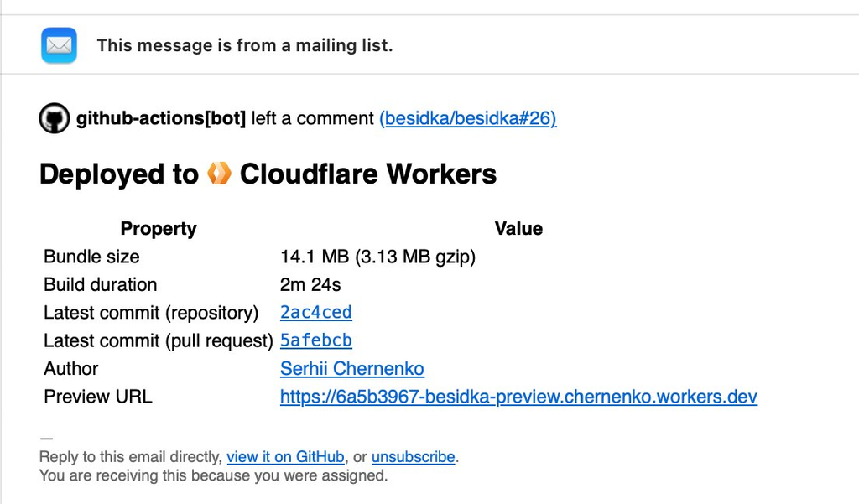
Task: Open author Serhii Chernenko profile link
Action: point(352,368)
